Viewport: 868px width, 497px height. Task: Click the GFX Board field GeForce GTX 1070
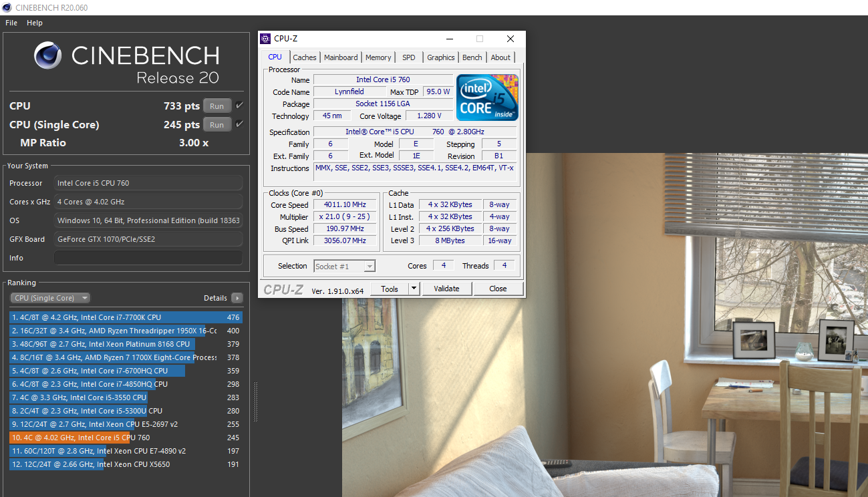pyautogui.click(x=148, y=239)
